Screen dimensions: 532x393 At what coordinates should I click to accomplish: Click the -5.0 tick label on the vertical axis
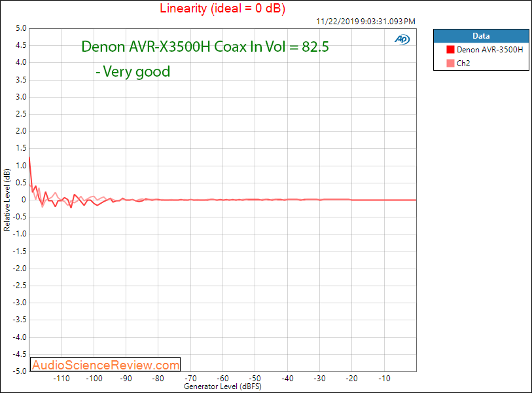[x=20, y=371]
